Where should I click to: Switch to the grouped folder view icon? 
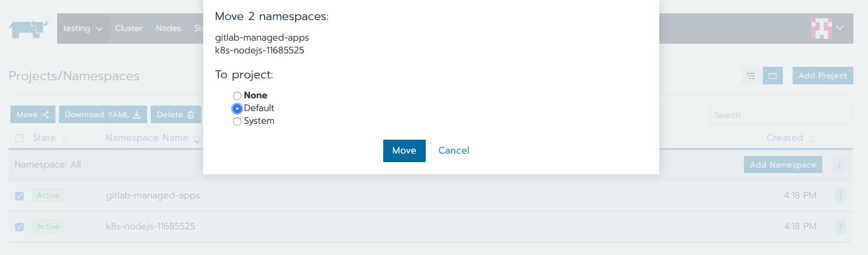(x=773, y=76)
